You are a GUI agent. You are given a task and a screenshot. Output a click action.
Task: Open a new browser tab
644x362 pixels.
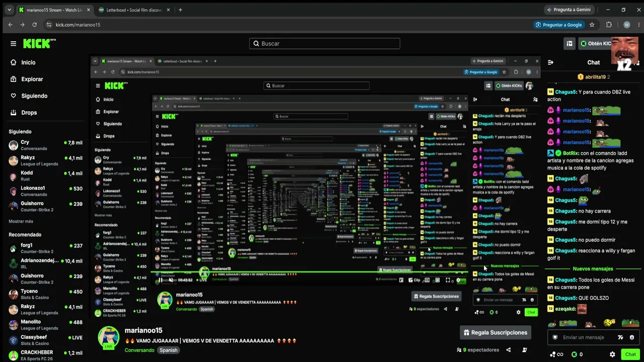click(180, 10)
